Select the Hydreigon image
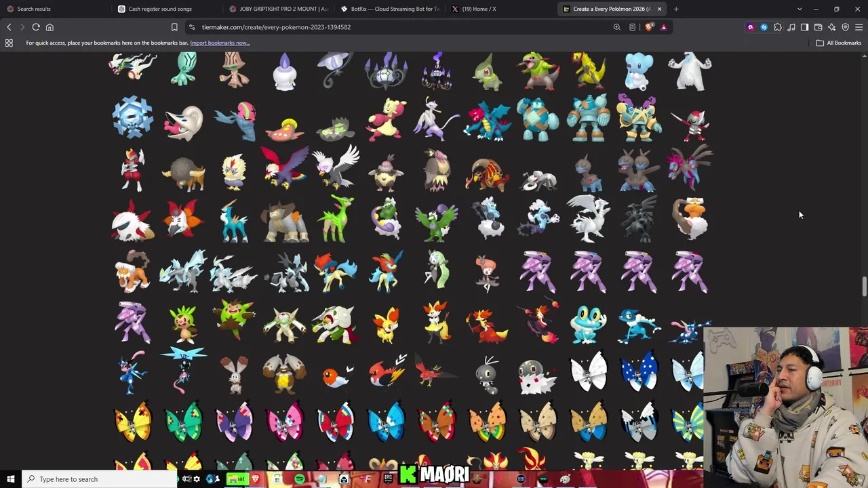868x488 pixels. (690, 167)
